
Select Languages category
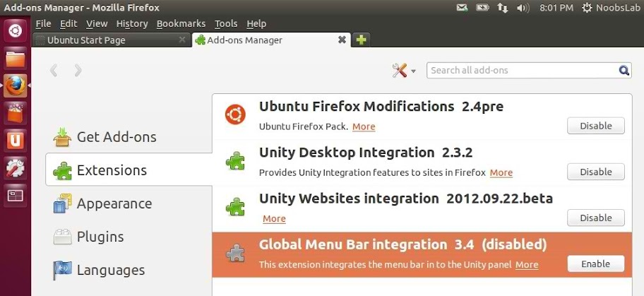[129, 270]
